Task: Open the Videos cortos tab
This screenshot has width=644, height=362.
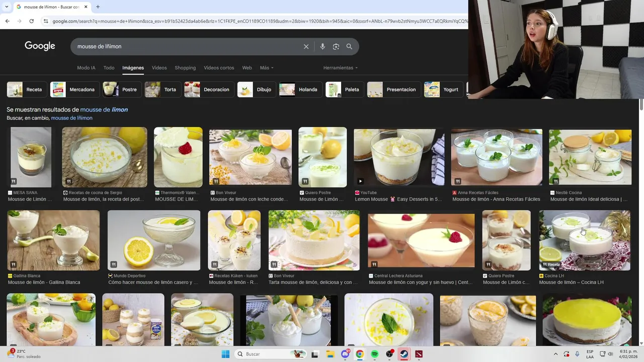Action: (x=219, y=68)
